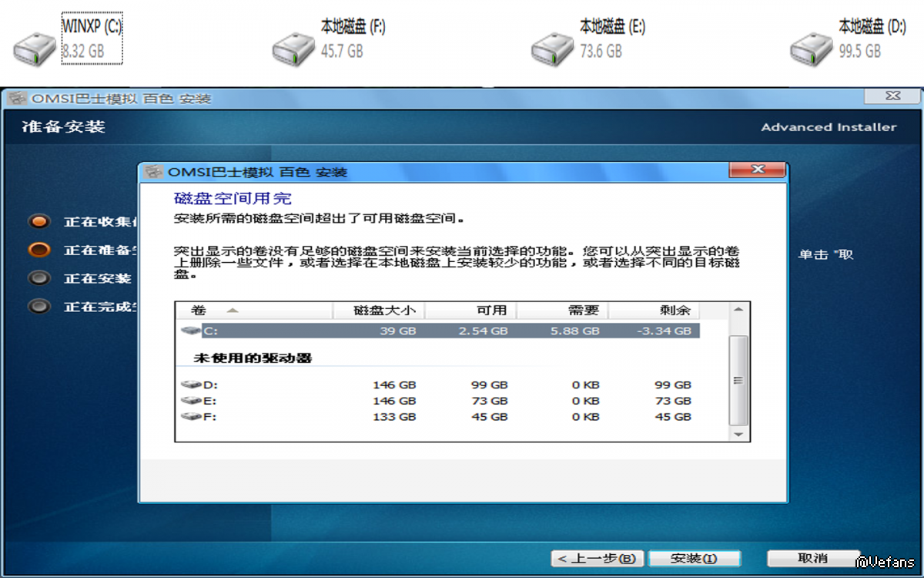Click the F: volume drive icon in the list
This screenshot has height=578, width=924.
point(189,416)
